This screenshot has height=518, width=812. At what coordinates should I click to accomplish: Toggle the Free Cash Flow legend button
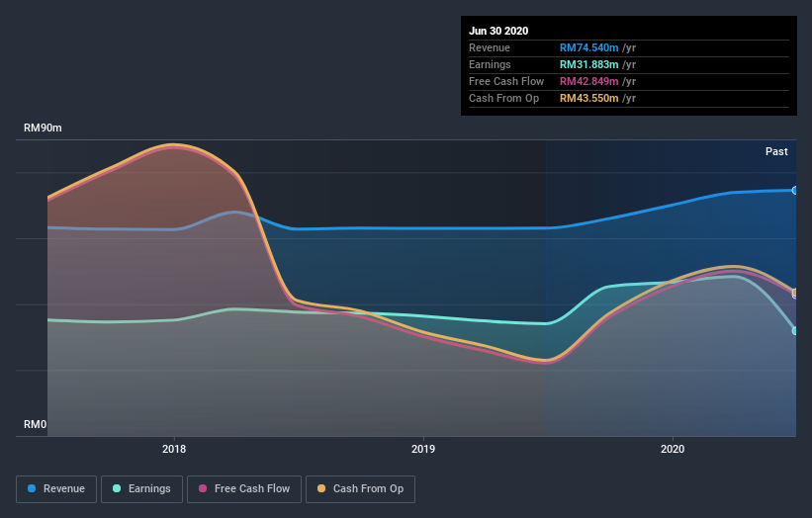pyautogui.click(x=244, y=489)
